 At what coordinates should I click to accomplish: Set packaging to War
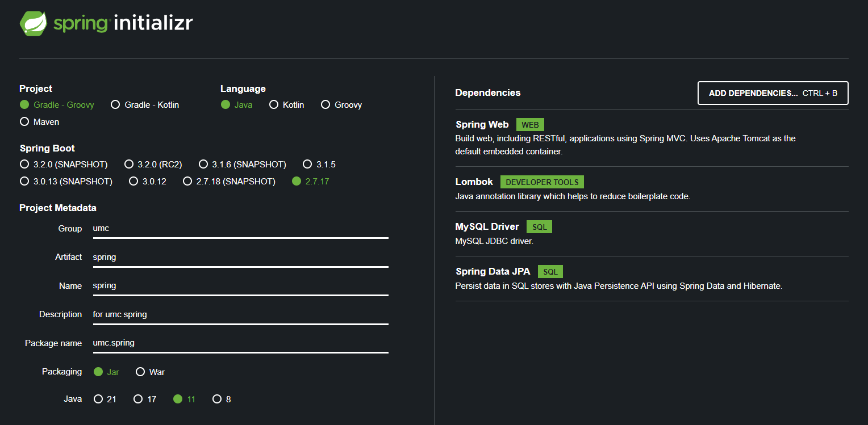(150, 372)
